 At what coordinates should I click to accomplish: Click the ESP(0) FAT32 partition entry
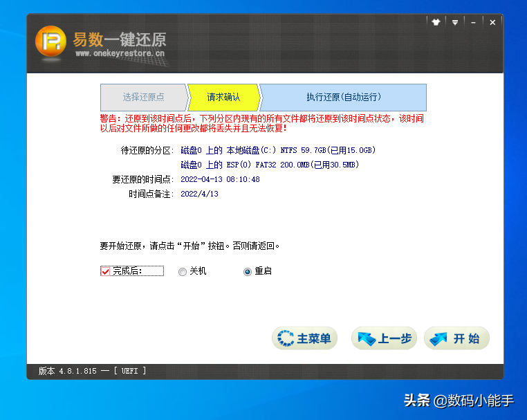[269, 165]
